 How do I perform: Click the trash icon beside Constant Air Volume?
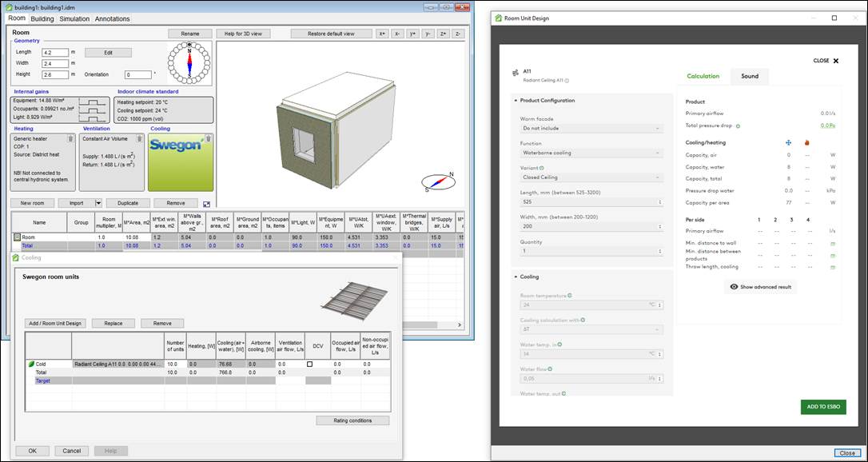point(138,139)
